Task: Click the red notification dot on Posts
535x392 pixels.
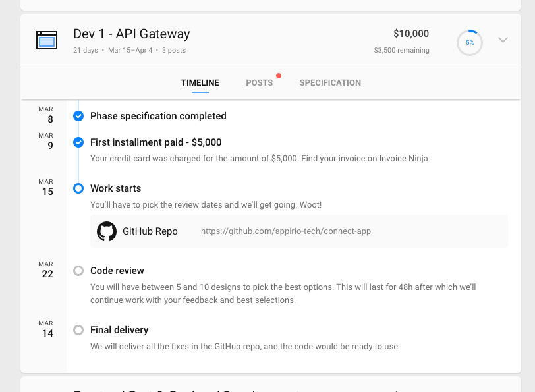Action: coord(279,76)
